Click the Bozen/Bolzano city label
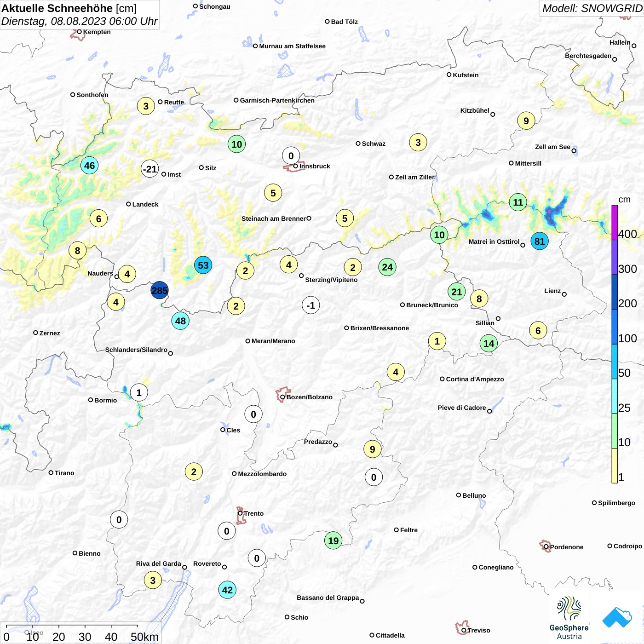This screenshot has width=644, height=644. click(x=310, y=397)
